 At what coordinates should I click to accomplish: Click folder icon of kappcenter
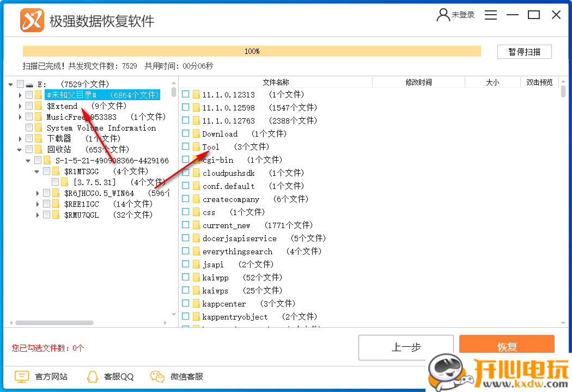[196, 303]
